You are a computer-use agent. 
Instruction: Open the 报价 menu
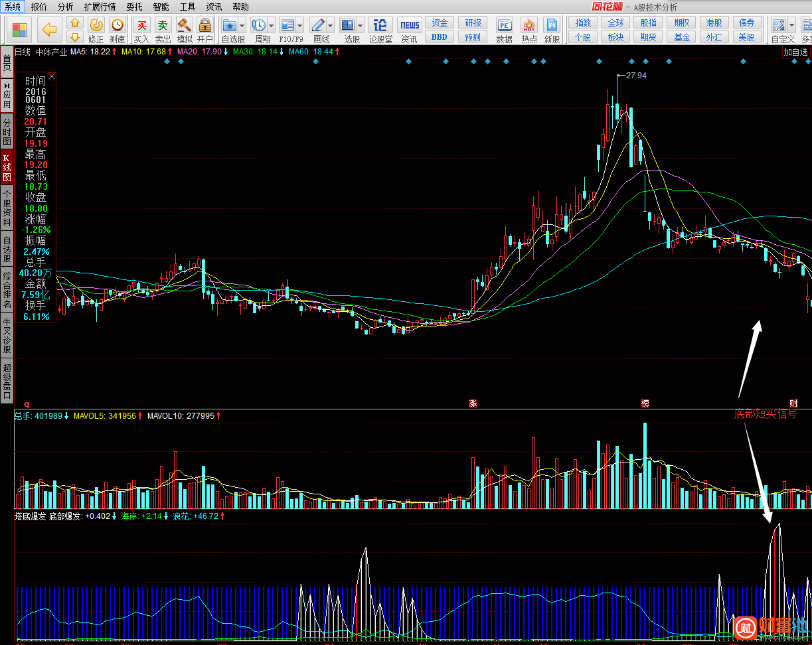(x=39, y=7)
